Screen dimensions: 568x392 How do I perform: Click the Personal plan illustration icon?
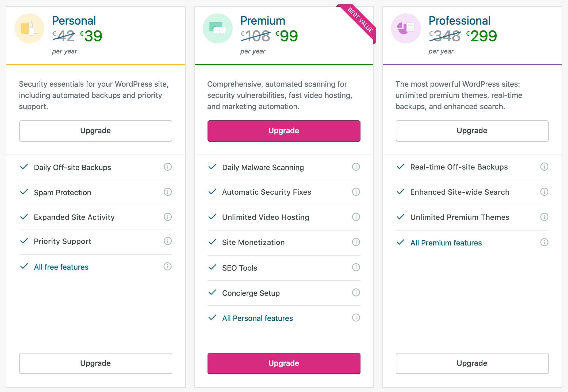[29, 28]
